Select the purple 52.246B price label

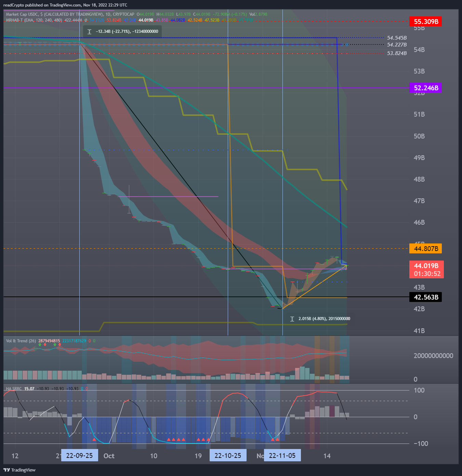[x=426, y=88]
